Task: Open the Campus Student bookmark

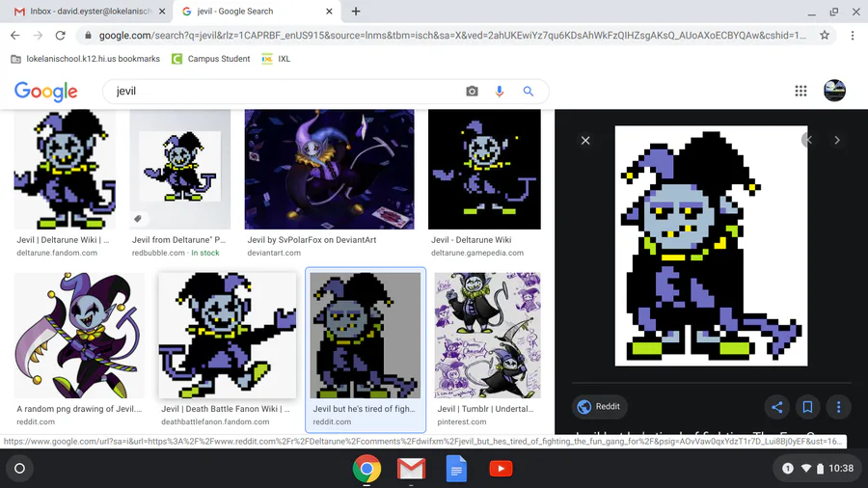Action: click(211, 59)
